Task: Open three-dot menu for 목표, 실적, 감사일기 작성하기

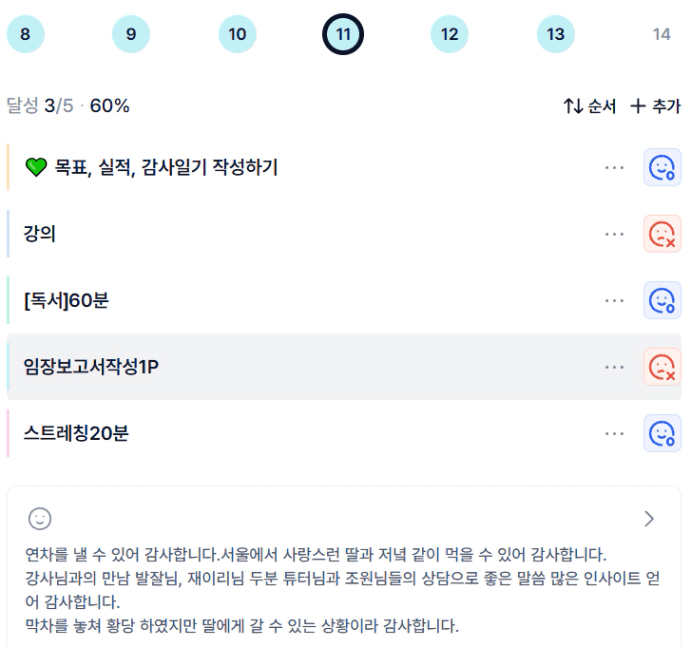Action: point(614,168)
